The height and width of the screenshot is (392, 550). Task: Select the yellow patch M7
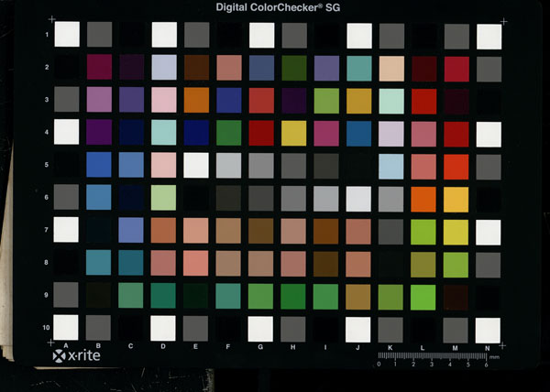tap(456, 233)
